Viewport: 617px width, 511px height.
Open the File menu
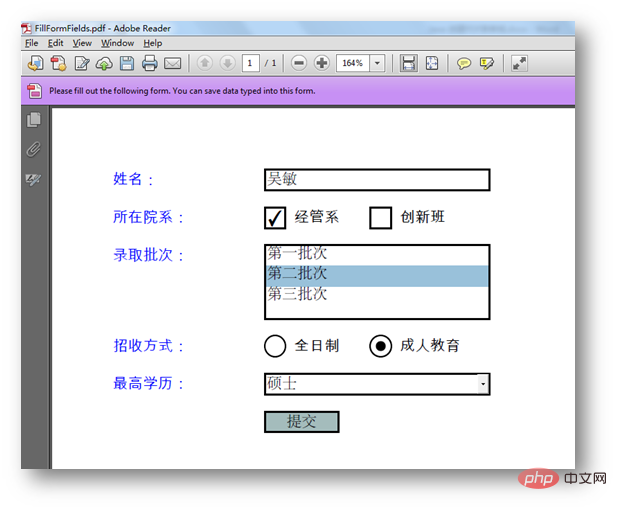(x=31, y=43)
